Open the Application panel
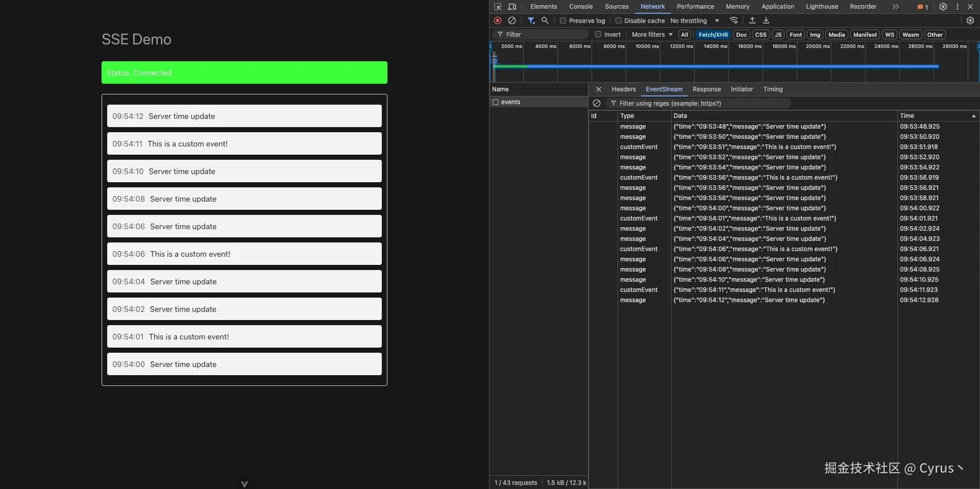Viewport: 980px width, 489px height. [777, 7]
